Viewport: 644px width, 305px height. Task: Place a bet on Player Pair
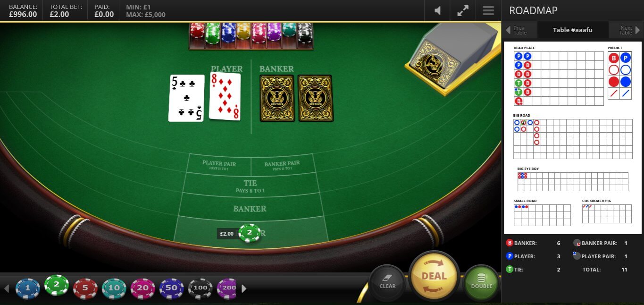pos(219,165)
